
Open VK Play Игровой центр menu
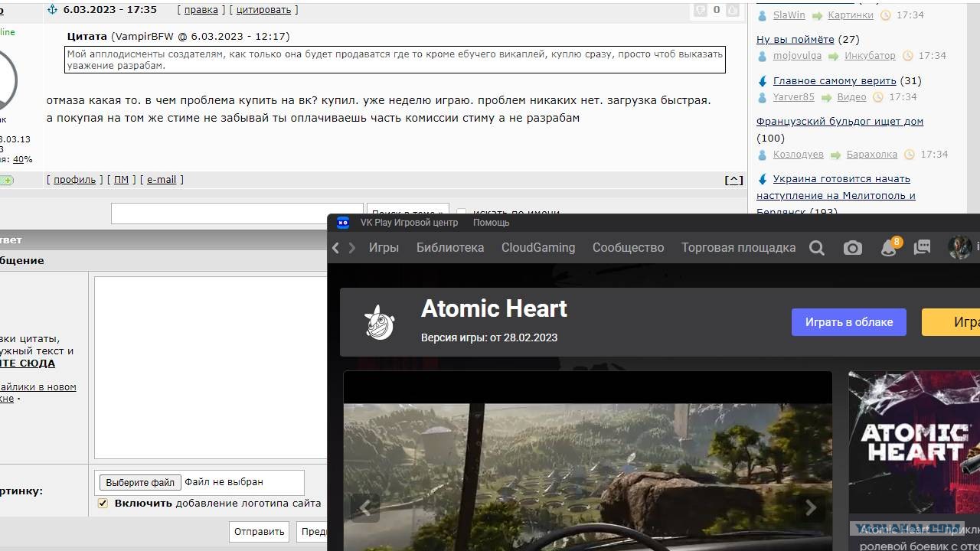[x=409, y=223]
